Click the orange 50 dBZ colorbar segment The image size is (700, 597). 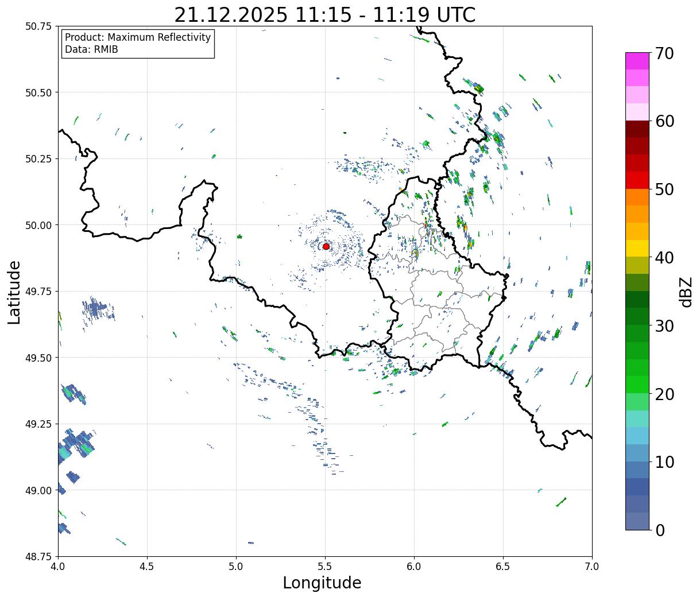(x=637, y=197)
